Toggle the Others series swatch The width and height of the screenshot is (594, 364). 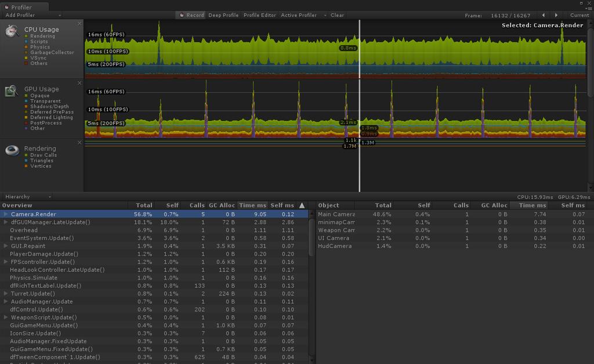tap(26, 63)
